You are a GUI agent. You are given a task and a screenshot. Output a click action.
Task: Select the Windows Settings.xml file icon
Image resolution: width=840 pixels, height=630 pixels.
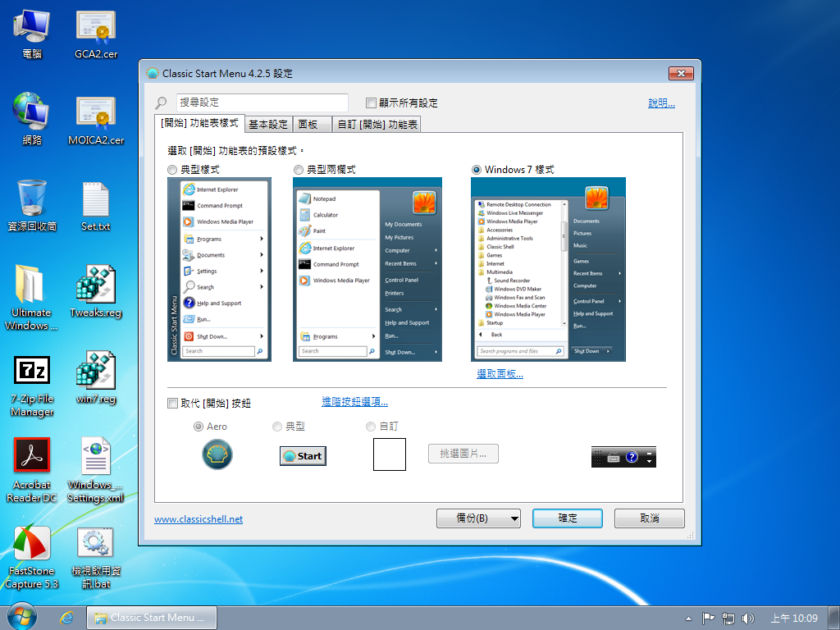[96, 470]
